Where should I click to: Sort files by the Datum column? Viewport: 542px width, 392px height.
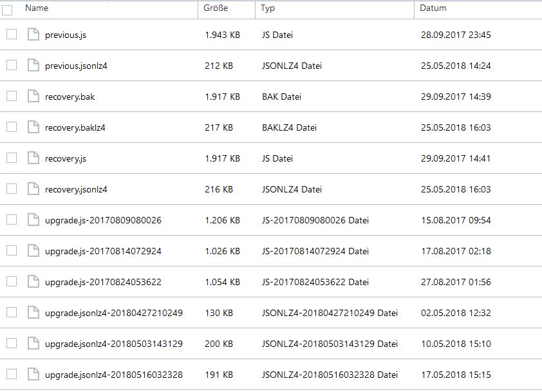(433, 8)
